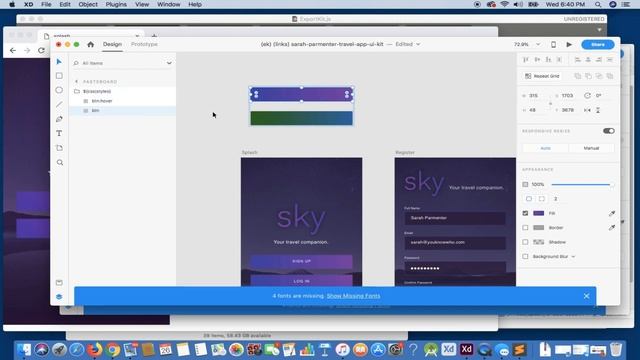Dismiss the missing fonts banner
The height and width of the screenshot is (360, 640).
pyautogui.click(x=586, y=296)
